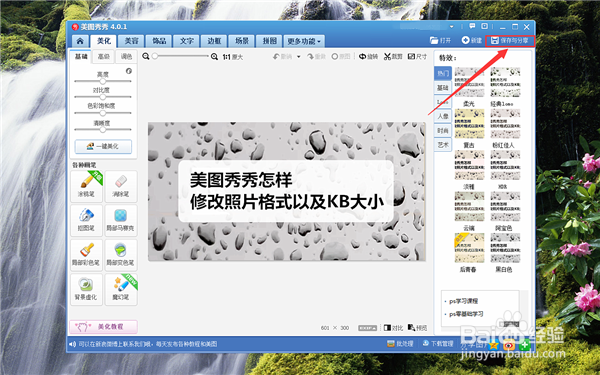This screenshot has width=600, height=375.
Task: Apply the 柔光 effect thumbnail
Action: [469, 82]
